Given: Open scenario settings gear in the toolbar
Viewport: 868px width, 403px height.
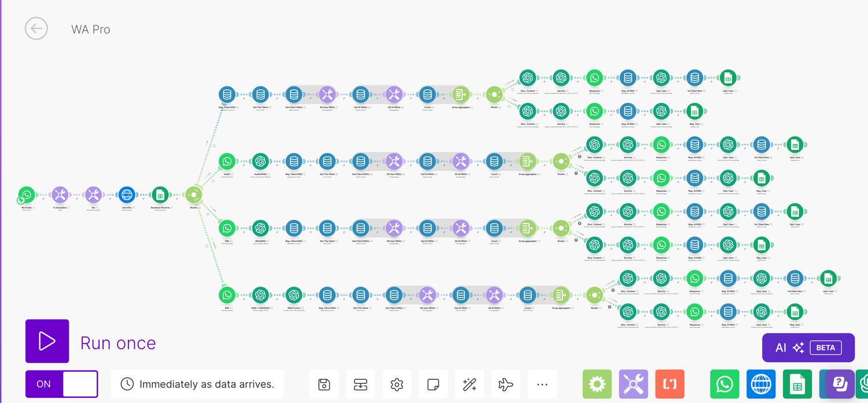Looking at the screenshot, I should 397,384.
